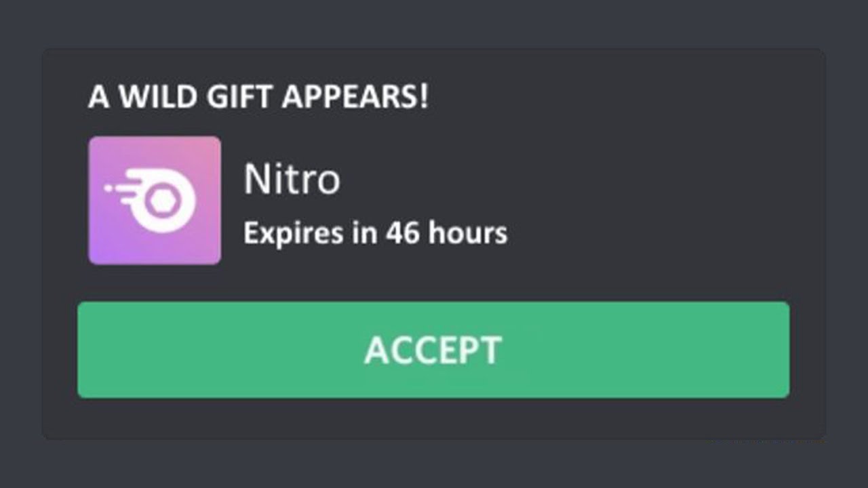Click the left edge of ACCEPT button
Image resolution: width=868 pixels, height=488 pixels.
click(x=85, y=350)
